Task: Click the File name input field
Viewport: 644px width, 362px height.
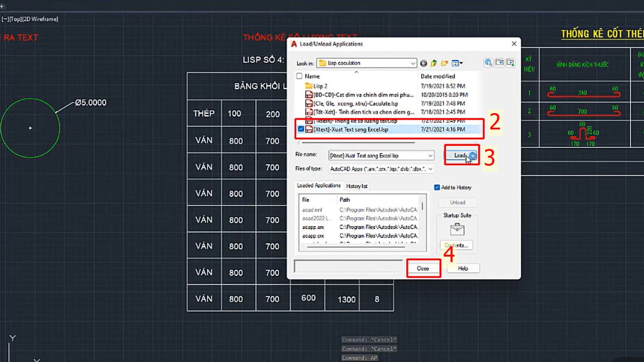Action: (x=382, y=156)
